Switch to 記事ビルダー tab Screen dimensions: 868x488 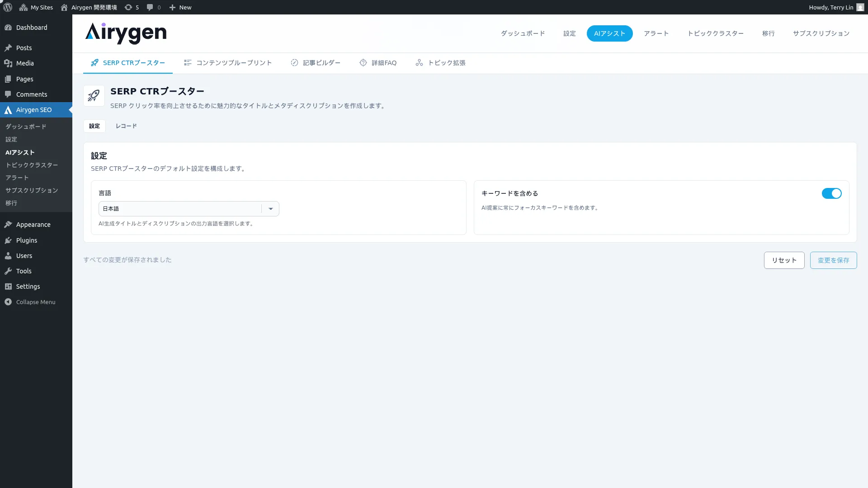[316, 63]
